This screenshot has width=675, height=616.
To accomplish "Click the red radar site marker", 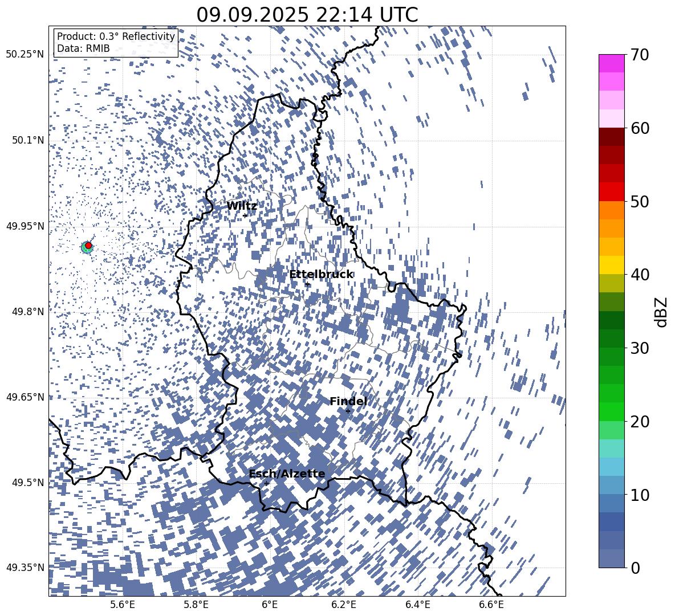I will click(88, 246).
